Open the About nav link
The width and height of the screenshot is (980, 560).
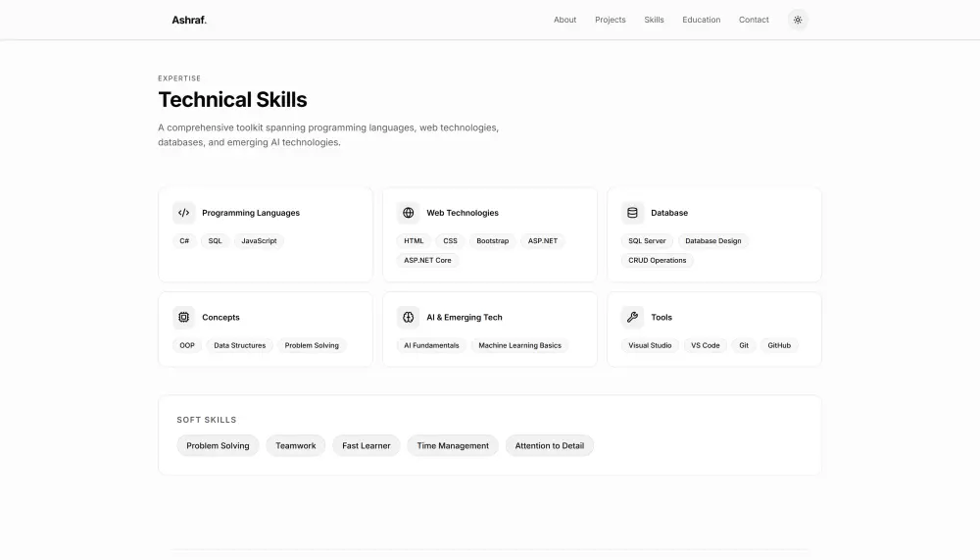tap(564, 20)
